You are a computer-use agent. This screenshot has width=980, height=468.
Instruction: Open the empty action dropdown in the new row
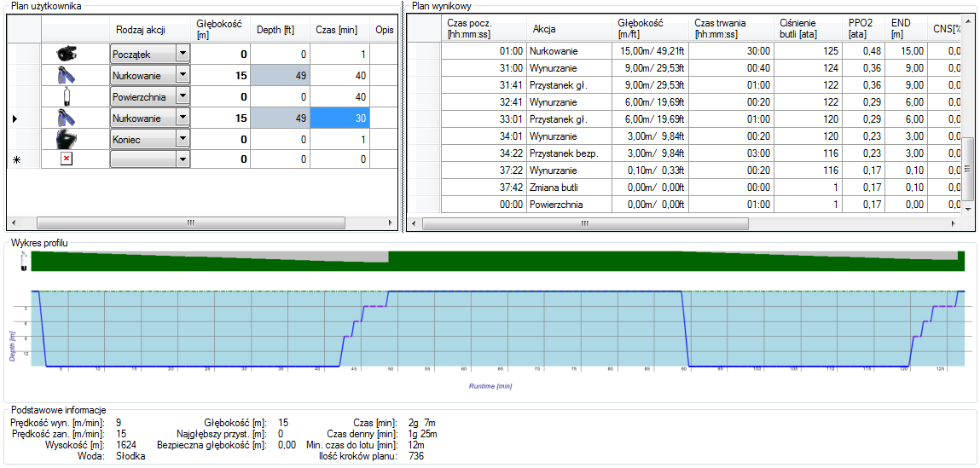tap(183, 160)
